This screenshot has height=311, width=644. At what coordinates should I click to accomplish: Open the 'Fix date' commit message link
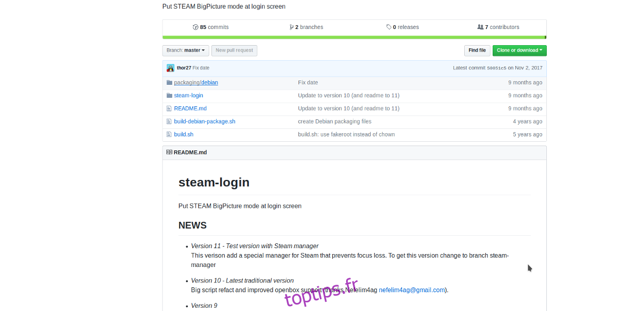tap(308, 83)
